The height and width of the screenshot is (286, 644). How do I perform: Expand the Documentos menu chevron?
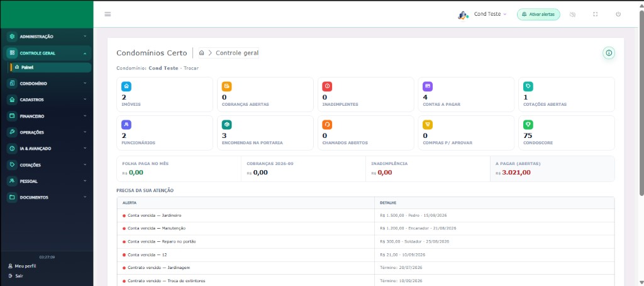(85, 197)
